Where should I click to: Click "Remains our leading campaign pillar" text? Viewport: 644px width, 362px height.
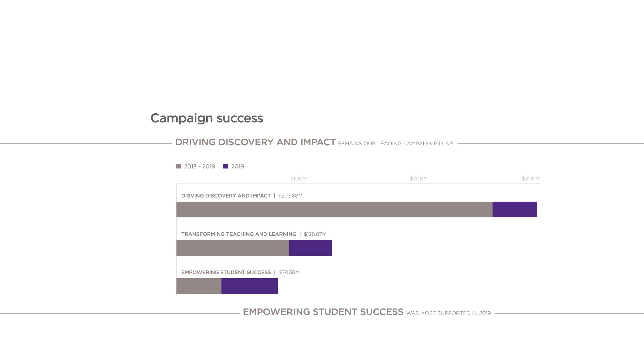tap(395, 144)
